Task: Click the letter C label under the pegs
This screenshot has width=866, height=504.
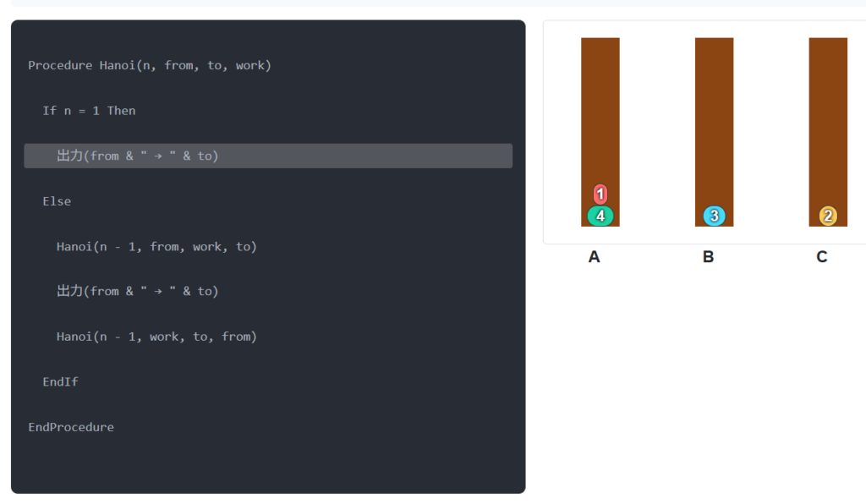Action: click(822, 257)
